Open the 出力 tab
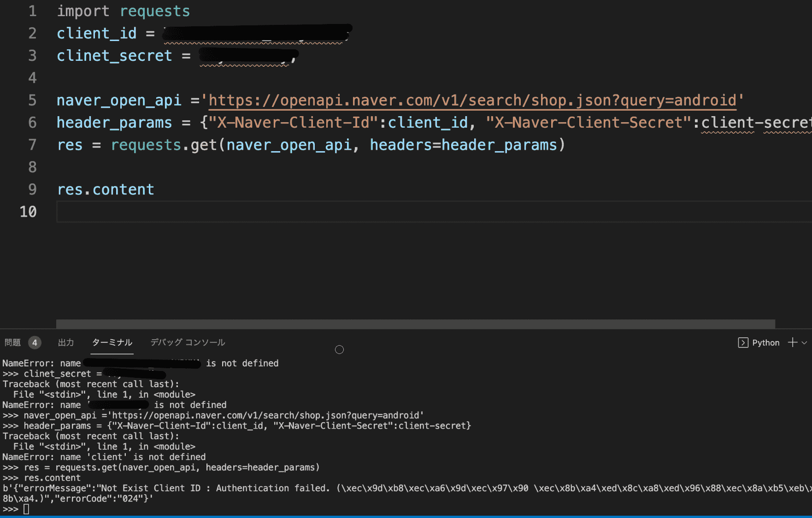Viewport: 812px width, 518px height. click(66, 342)
